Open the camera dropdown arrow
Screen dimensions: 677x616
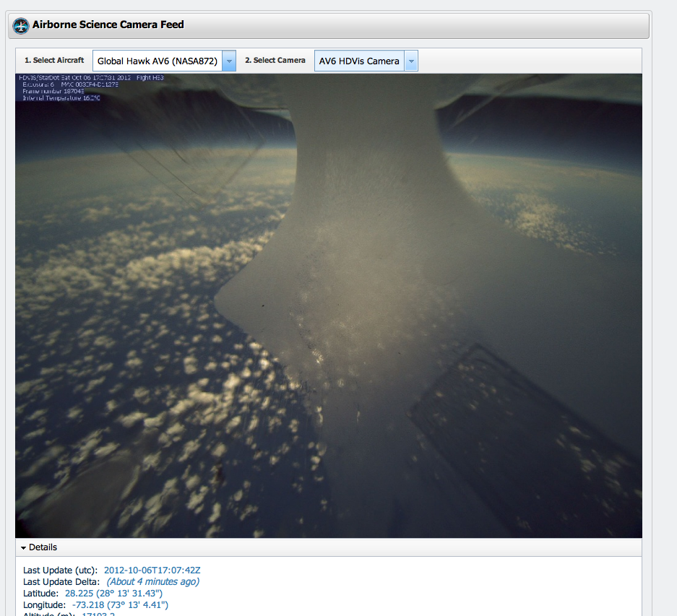point(411,61)
